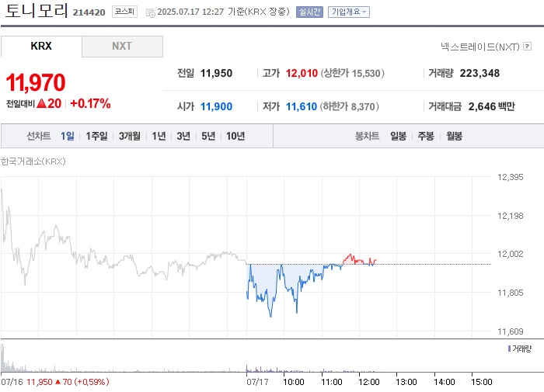Click the 11,805 y-axis label

tap(510, 293)
